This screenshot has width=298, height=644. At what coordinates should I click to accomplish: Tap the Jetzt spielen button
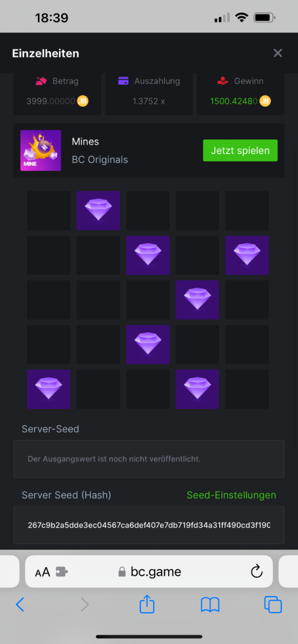click(x=240, y=150)
